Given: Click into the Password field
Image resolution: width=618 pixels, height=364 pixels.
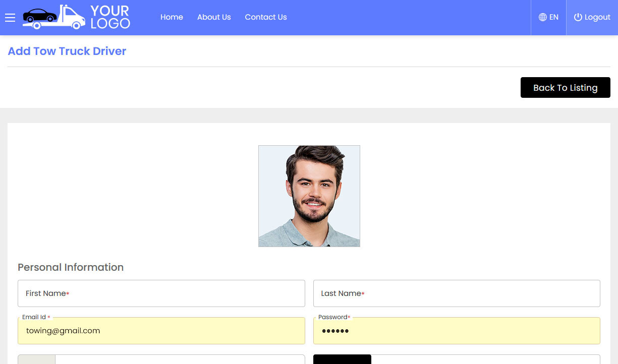Looking at the screenshot, I should click(457, 331).
